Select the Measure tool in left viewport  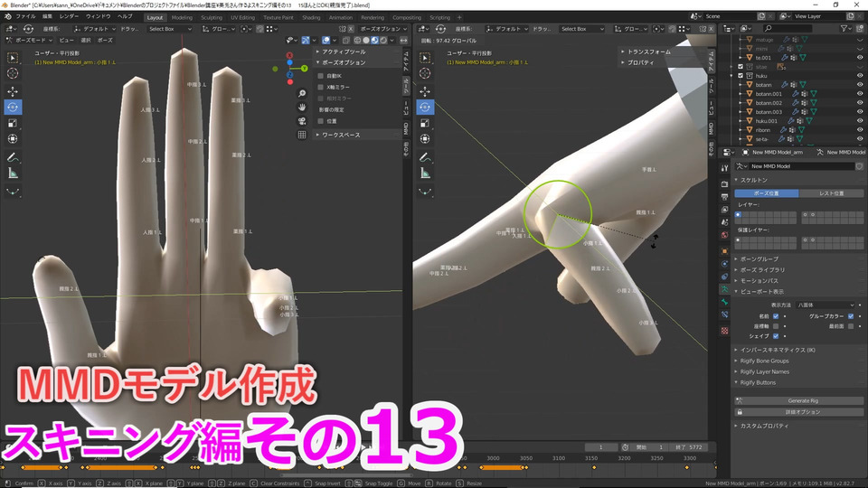(13, 174)
